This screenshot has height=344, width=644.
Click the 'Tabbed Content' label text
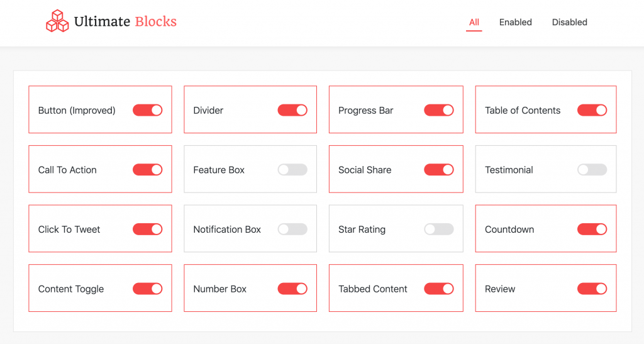coord(372,289)
